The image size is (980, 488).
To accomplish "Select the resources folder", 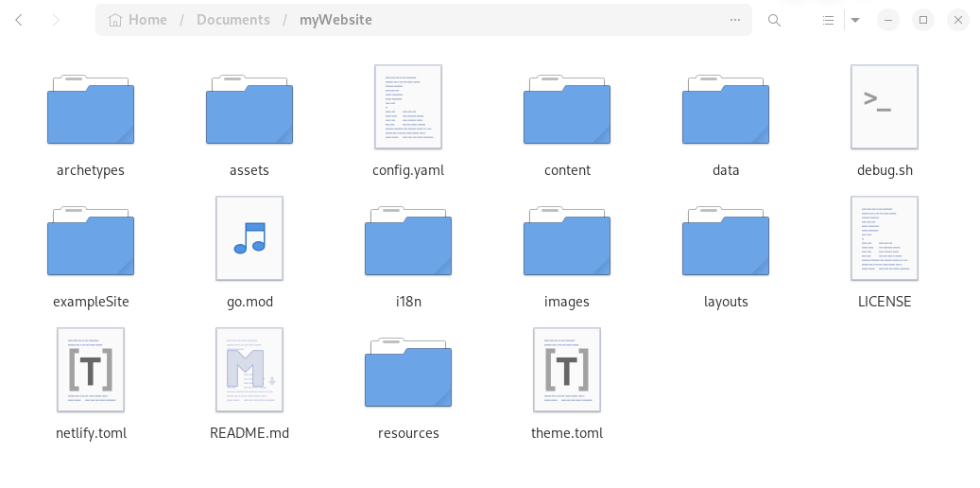I will [408, 373].
